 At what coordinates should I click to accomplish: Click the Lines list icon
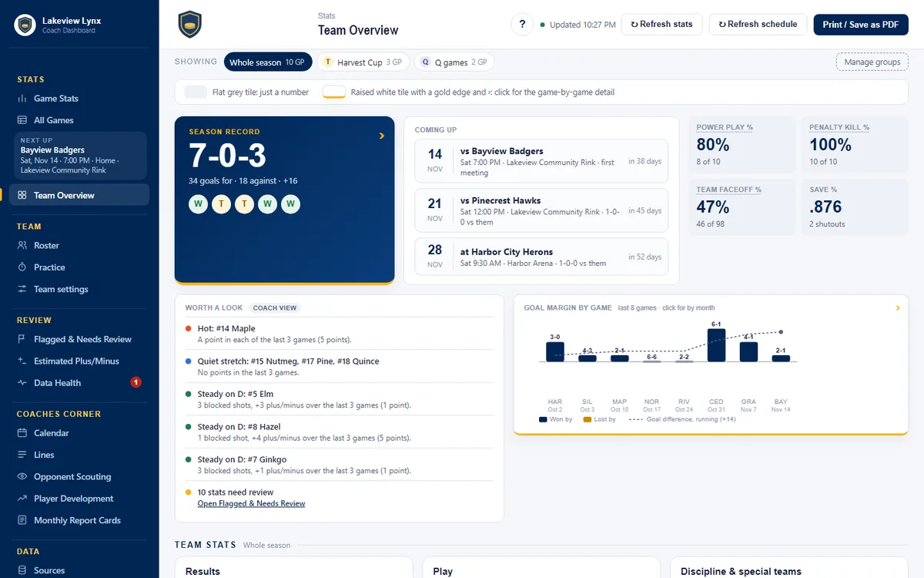[x=22, y=455]
